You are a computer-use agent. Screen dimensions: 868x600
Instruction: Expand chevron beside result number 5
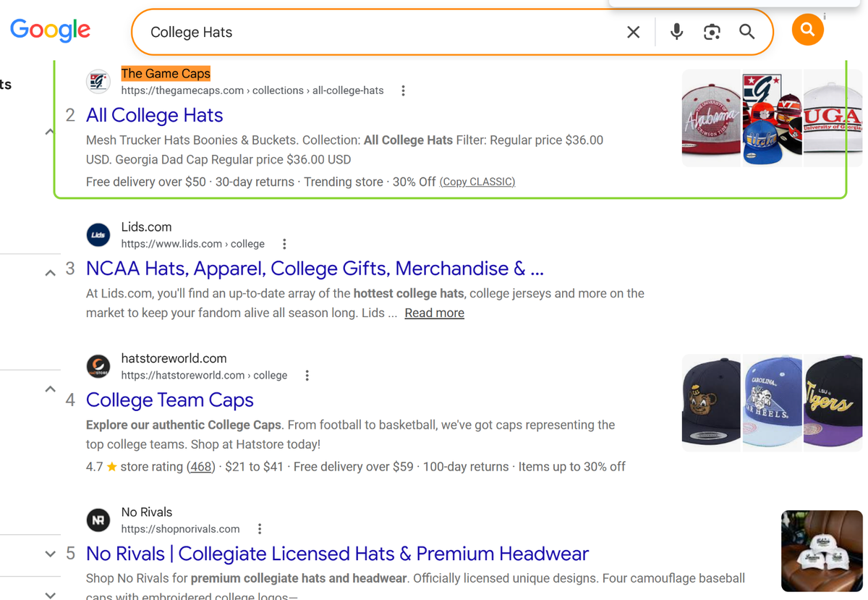50,554
